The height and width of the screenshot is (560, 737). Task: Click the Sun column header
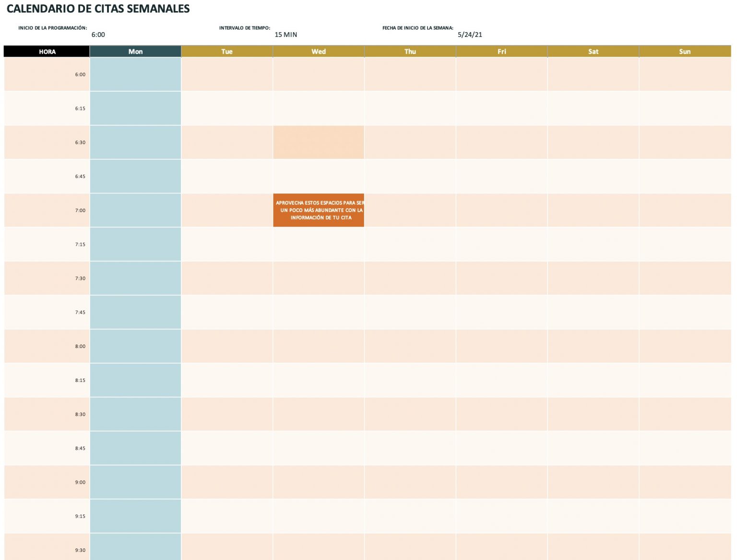(x=684, y=51)
